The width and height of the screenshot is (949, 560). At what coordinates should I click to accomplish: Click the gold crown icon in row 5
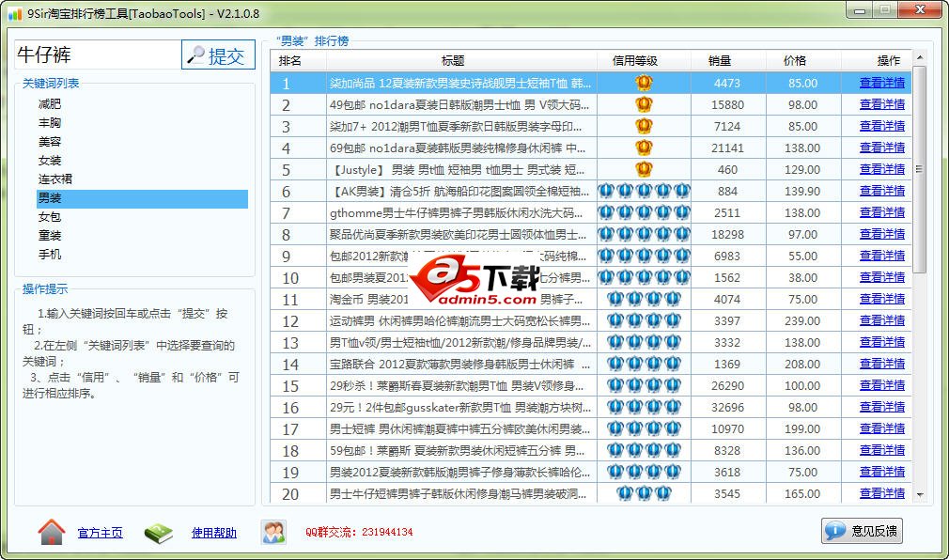pos(644,169)
